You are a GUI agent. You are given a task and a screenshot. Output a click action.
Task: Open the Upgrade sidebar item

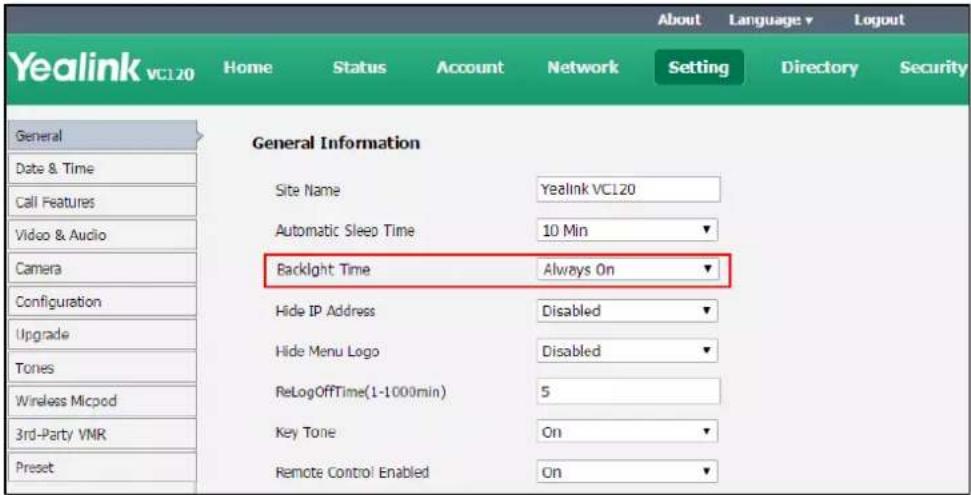tap(102, 335)
